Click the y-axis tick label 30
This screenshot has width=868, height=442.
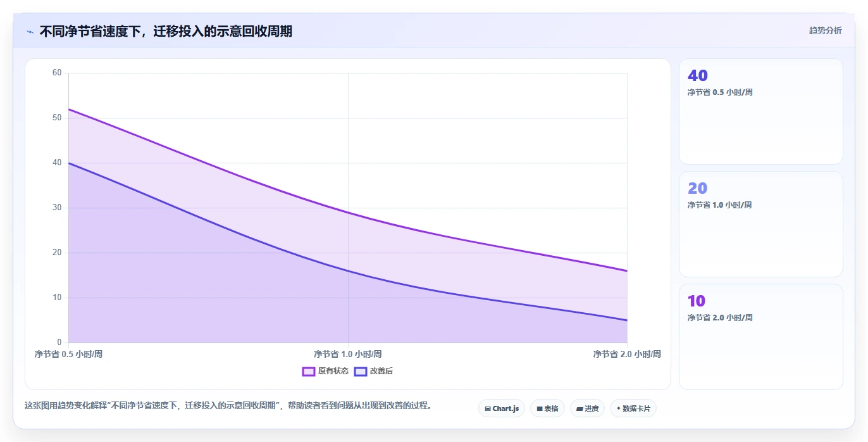[x=57, y=208]
